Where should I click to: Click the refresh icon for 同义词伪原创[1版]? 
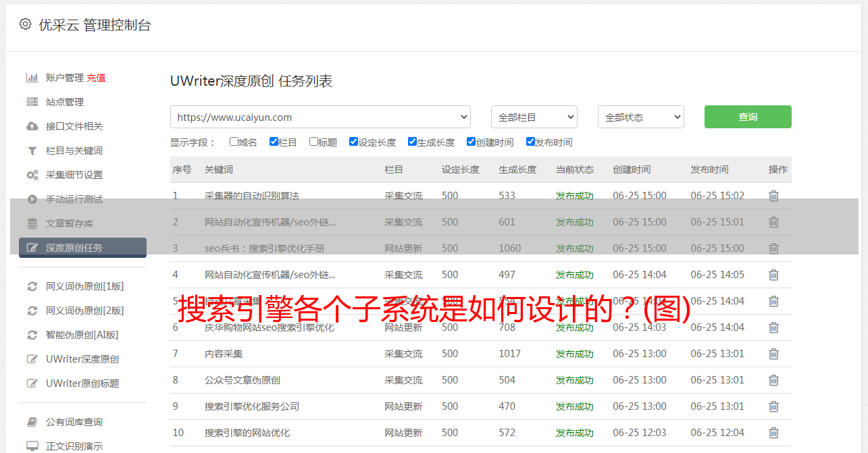[x=32, y=286]
